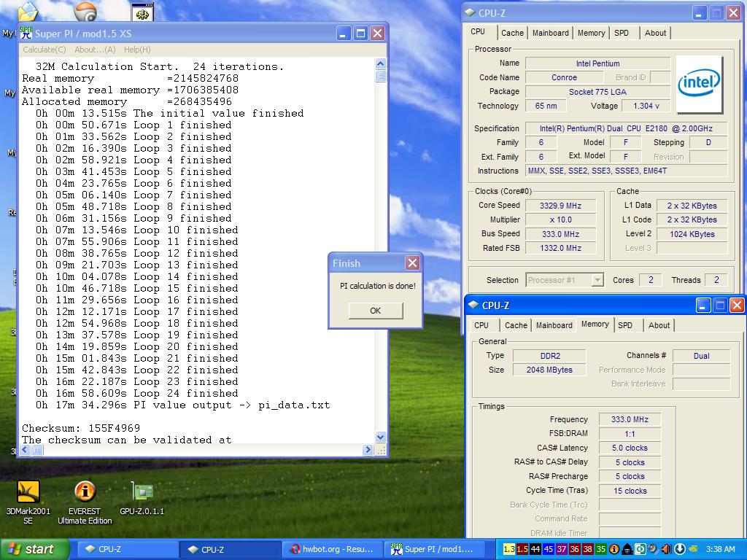
Task: Click the right arrow of Super PI horizontal scrollbar
Action: point(368,449)
